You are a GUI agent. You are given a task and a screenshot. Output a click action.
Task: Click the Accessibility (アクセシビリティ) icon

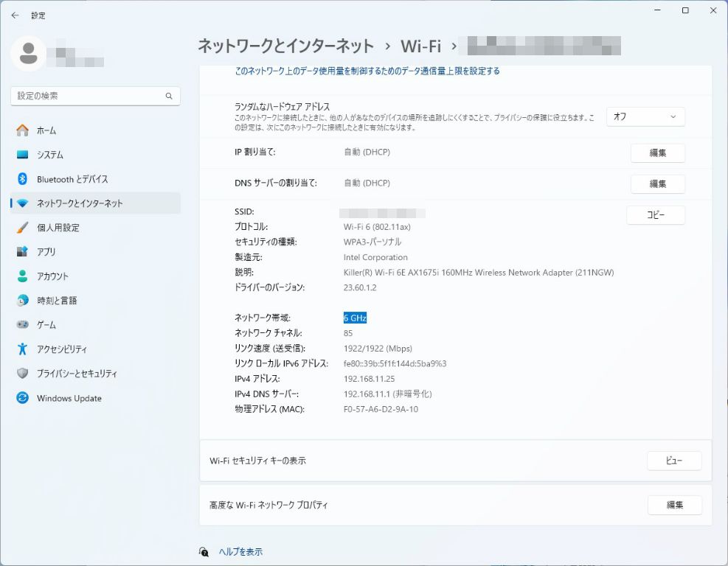22,349
